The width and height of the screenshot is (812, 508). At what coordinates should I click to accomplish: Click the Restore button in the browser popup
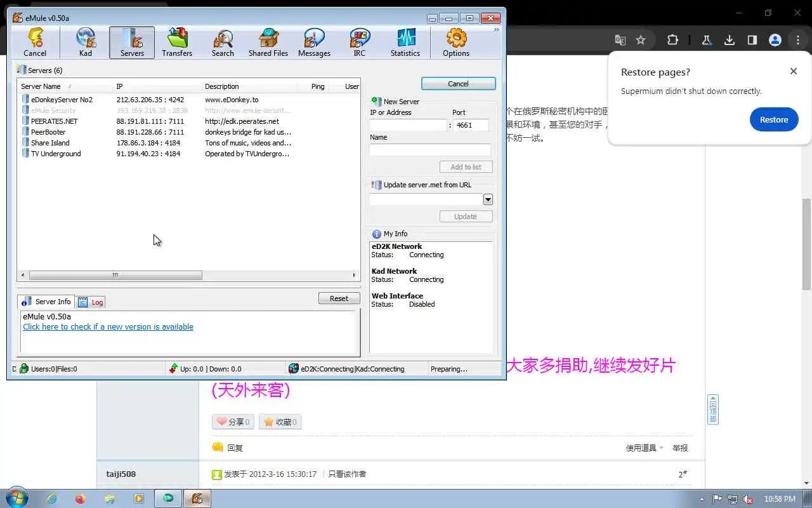pyautogui.click(x=774, y=119)
